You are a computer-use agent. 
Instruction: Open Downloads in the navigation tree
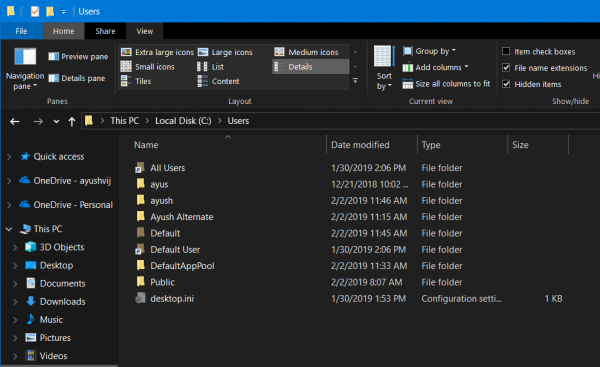(63, 302)
